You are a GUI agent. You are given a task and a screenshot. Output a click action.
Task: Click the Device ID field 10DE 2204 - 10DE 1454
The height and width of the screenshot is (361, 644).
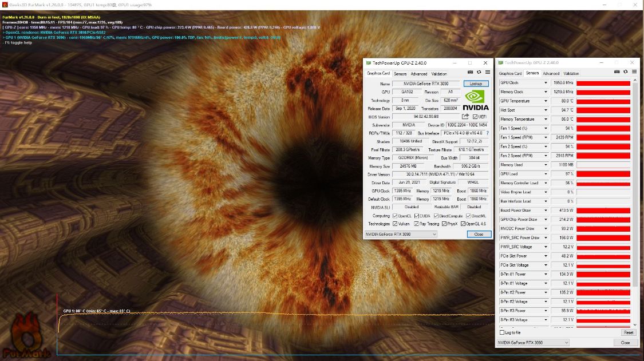coord(467,125)
